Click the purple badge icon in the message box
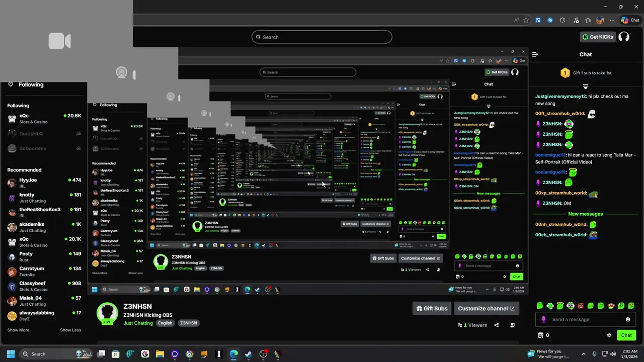The height and width of the screenshot is (362, 644). click(x=543, y=319)
